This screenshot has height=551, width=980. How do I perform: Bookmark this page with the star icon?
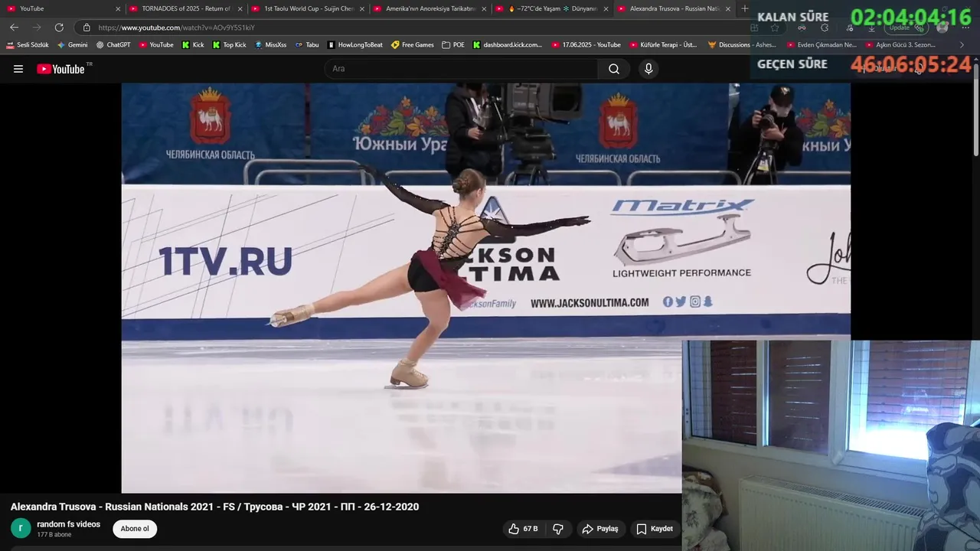775,28
